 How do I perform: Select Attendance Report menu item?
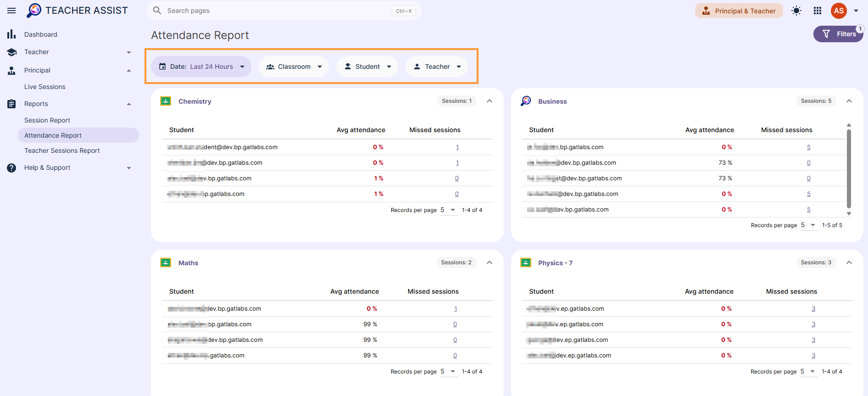pyautogui.click(x=78, y=135)
